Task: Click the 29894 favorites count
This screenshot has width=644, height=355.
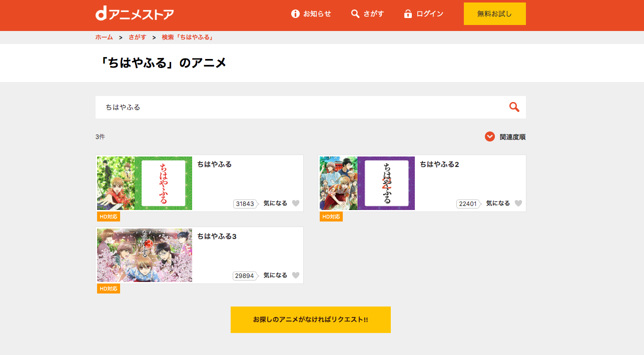Action: pos(245,276)
